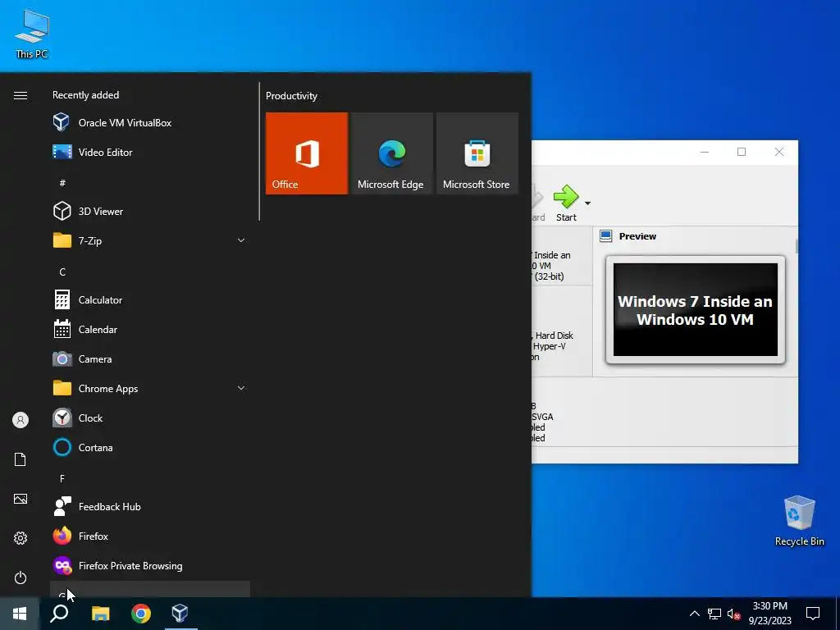Open the Microsoft Edge tile
The height and width of the screenshot is (630, 840).
click(x=391, y=153)
